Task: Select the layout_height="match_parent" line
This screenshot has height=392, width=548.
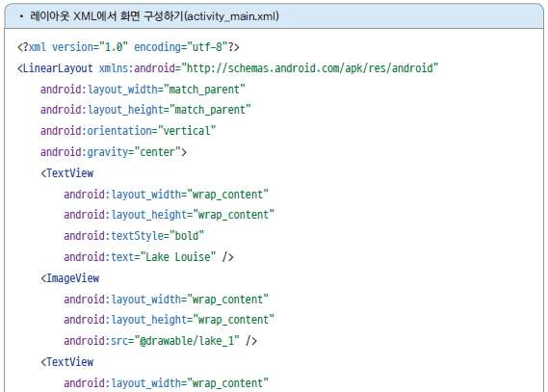Action: (x=145, y=110)
